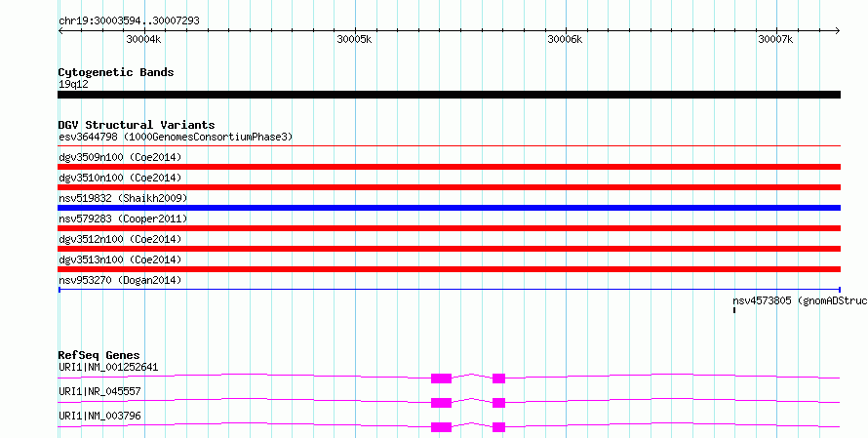Click the dgv3510n100 (Coe2014) label
The height and width of the screenshot is (438, 868).
120,178
